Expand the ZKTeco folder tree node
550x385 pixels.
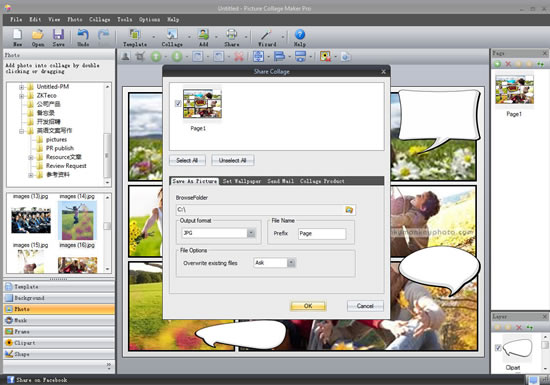(22, 96)
